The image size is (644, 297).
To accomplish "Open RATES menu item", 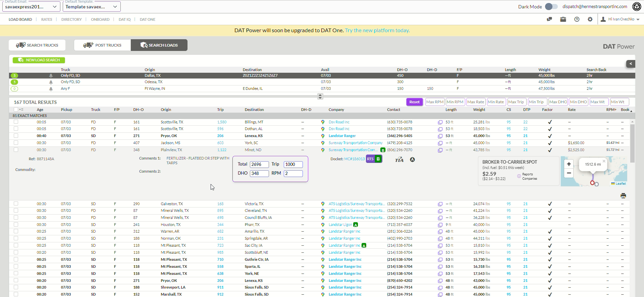I will click(x=47, y=19).
